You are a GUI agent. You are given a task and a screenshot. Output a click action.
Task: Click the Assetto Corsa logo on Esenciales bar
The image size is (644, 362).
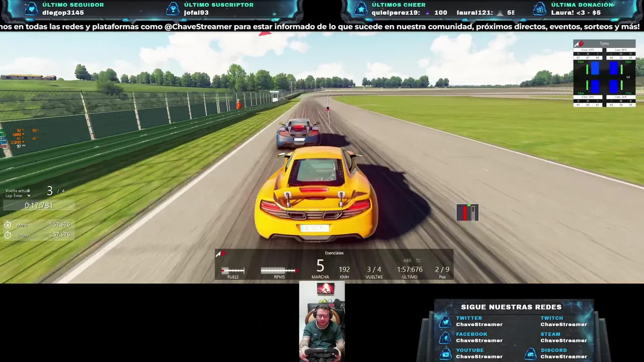point(220,254)
